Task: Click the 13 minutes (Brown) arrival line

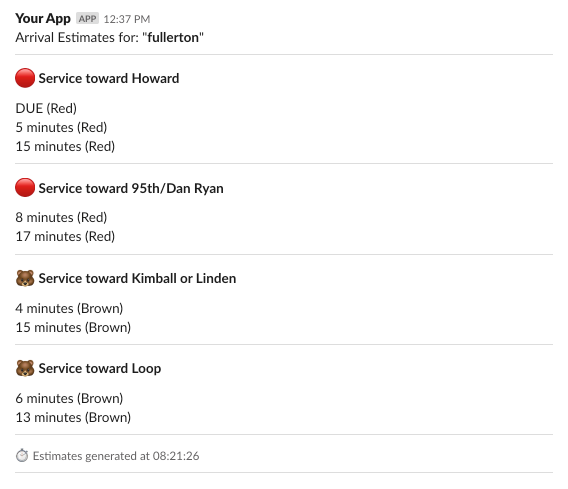Action: pyautogui.click(x=73, y=418)
